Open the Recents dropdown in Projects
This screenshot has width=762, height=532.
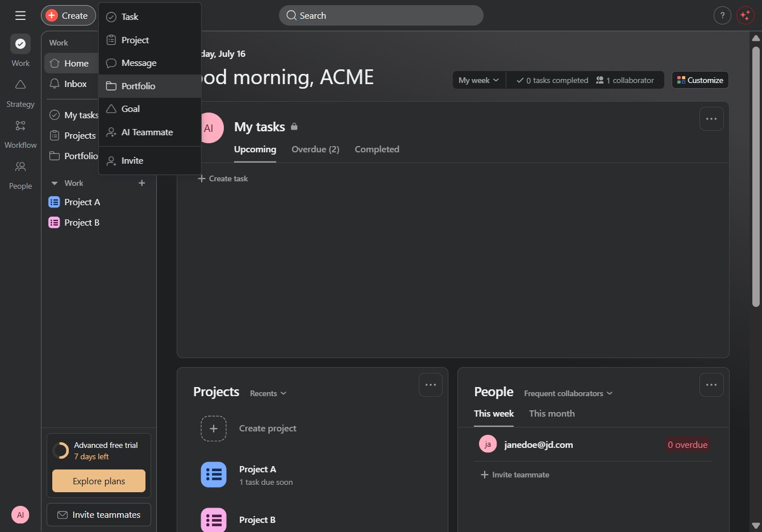pyautogui.click(x=268, y=393)
